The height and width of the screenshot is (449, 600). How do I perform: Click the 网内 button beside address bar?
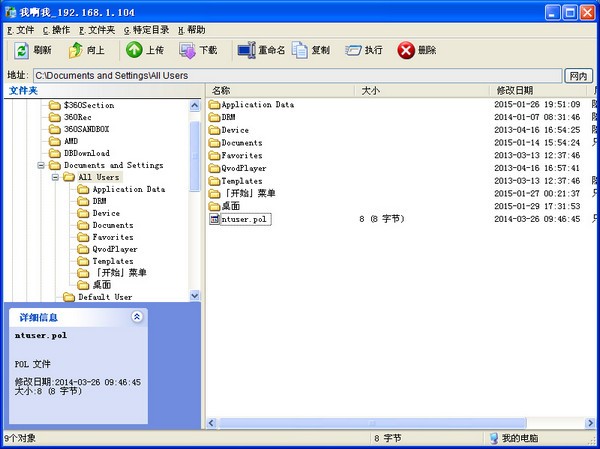pos(578,76)
